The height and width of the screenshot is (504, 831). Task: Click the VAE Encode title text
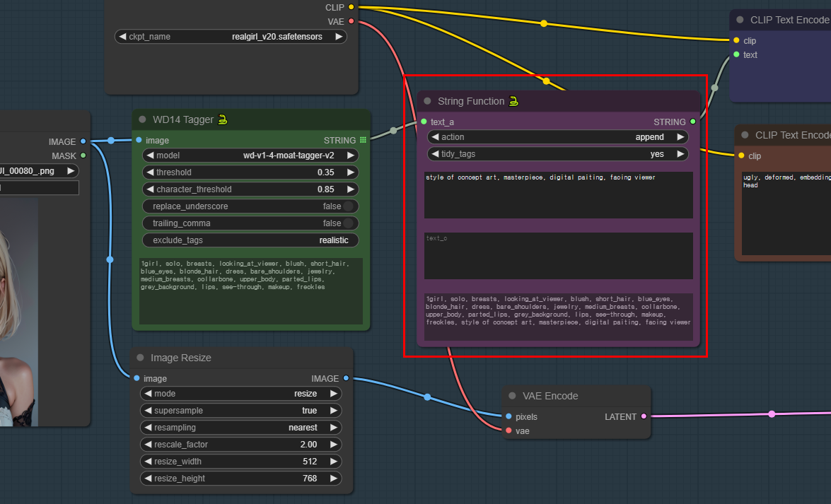(550, 395)
